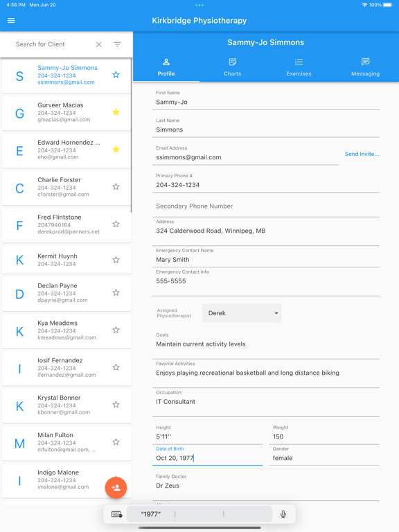Unfavorite Gurveer Macias star
The image size is (399, 532).
[116, 112]
